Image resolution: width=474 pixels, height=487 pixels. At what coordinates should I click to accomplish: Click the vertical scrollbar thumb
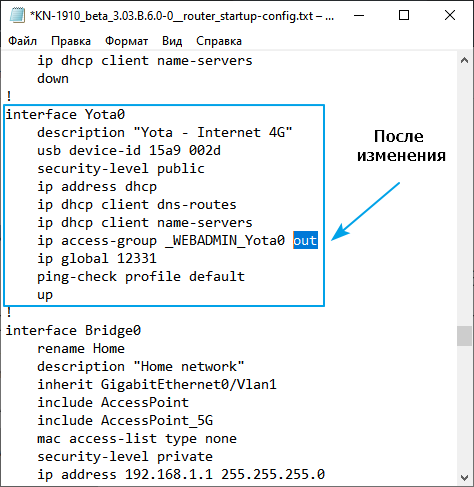(x=464, y=336)
